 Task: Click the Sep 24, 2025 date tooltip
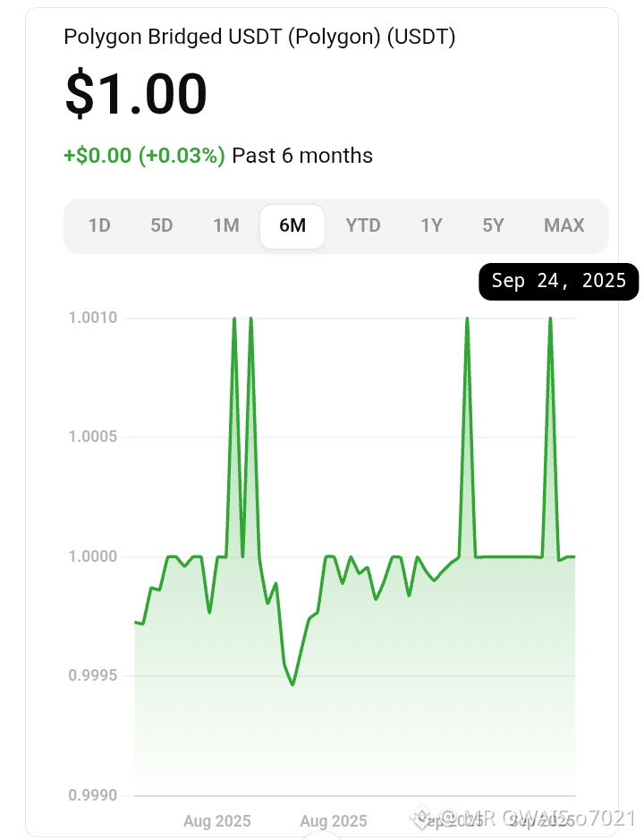point(559,281)
